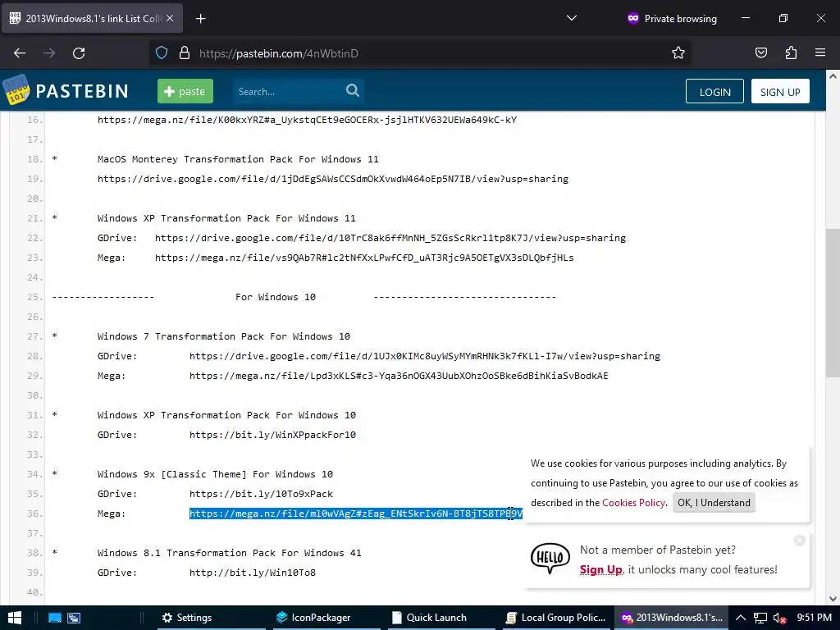Click the Mega link on line 29
This screenshot has height=630, width=840.
pos(399,376)
